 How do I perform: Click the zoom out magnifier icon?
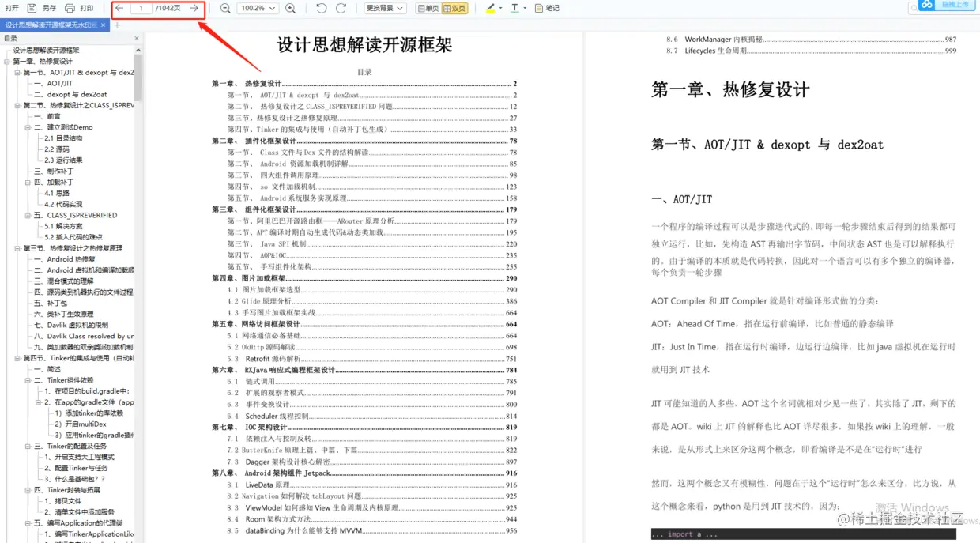225,8
